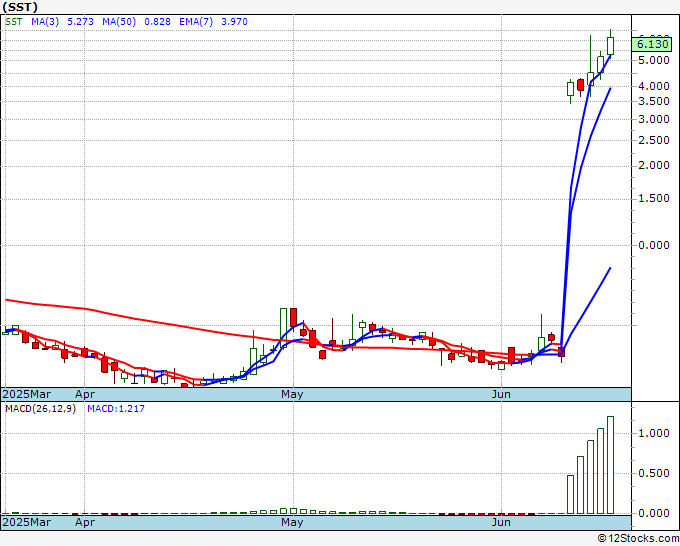680x546 pixels.
Task: Click the 2.500 price axis label
Action: [654, 140]
